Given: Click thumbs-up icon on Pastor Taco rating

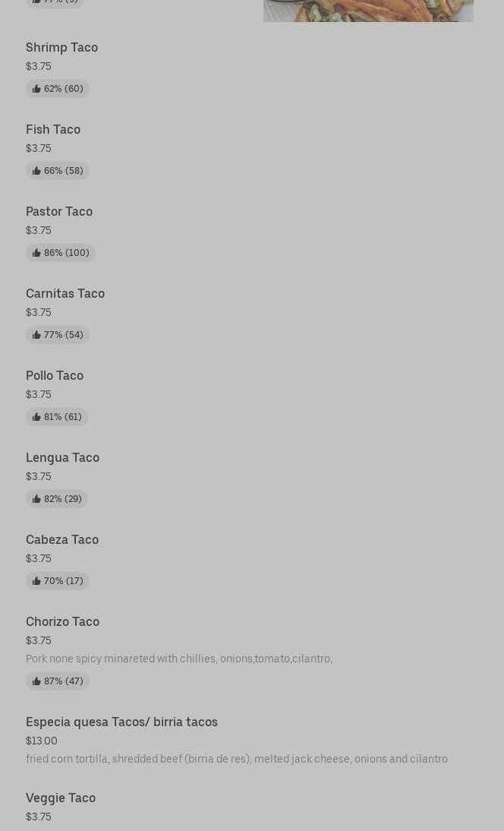Looking at the screenshot, I should 36,253.
